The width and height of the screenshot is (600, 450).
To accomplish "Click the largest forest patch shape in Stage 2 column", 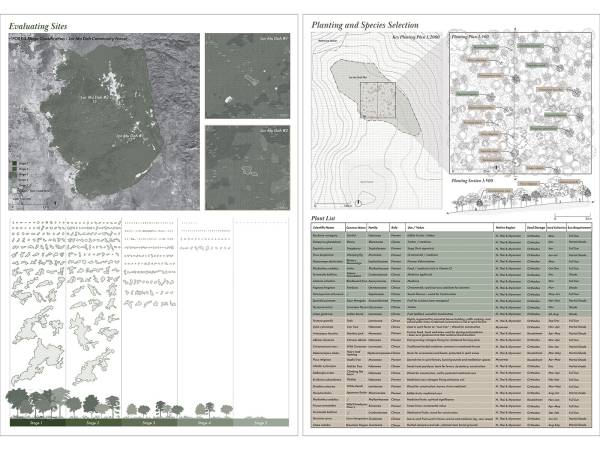I will pyautogui.click(x=92, y=365).
